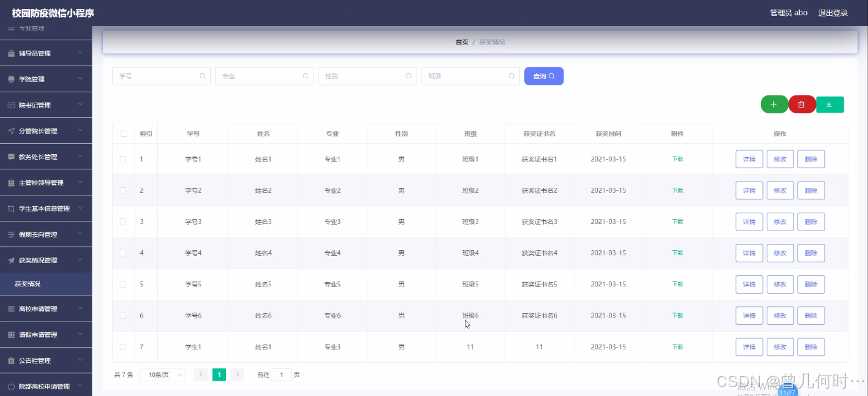Check the row for 学号3
Viewport: 868px width, 396px height.
pyautogui.click(x=124, y=222)
